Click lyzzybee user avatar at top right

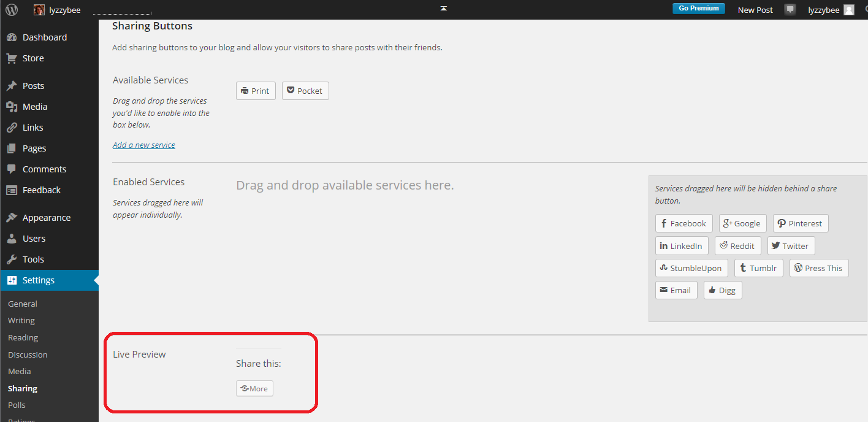click(x=848, y=10)
